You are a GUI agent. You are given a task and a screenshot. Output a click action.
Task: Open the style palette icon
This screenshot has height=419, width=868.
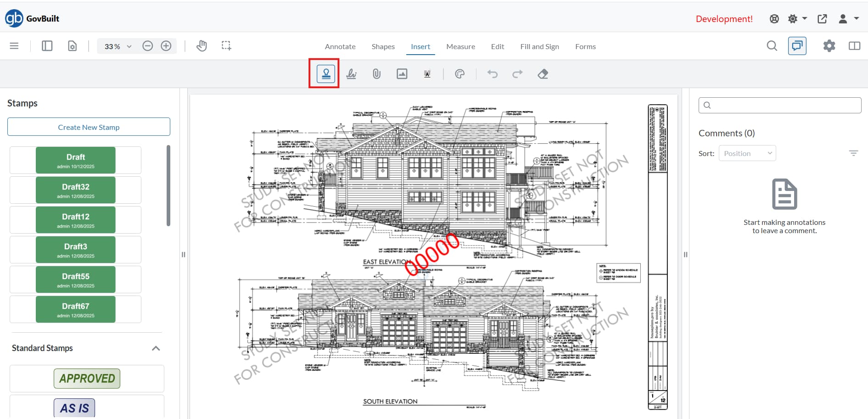[x=459, y=74]
